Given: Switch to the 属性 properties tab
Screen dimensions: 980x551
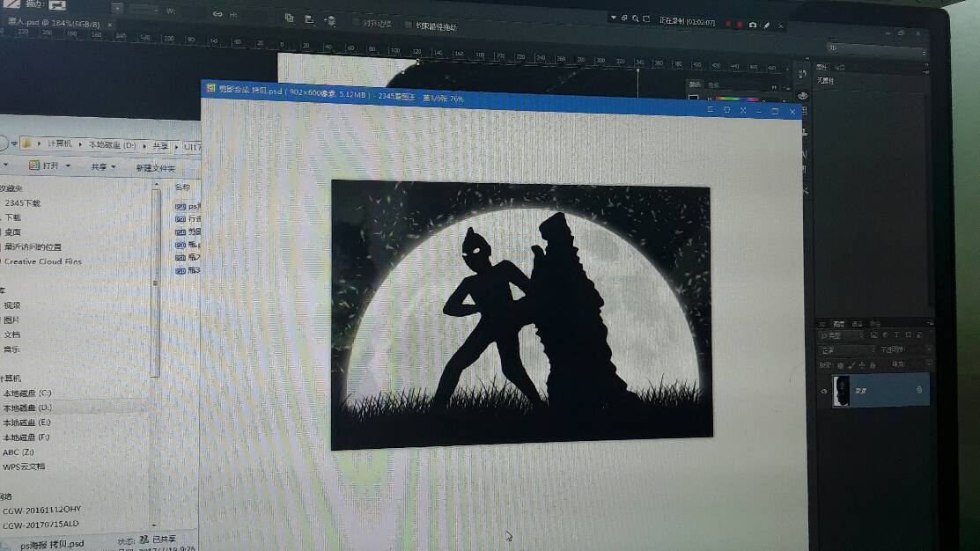Looking at the screenshot, I should click(x=822, y=67).
